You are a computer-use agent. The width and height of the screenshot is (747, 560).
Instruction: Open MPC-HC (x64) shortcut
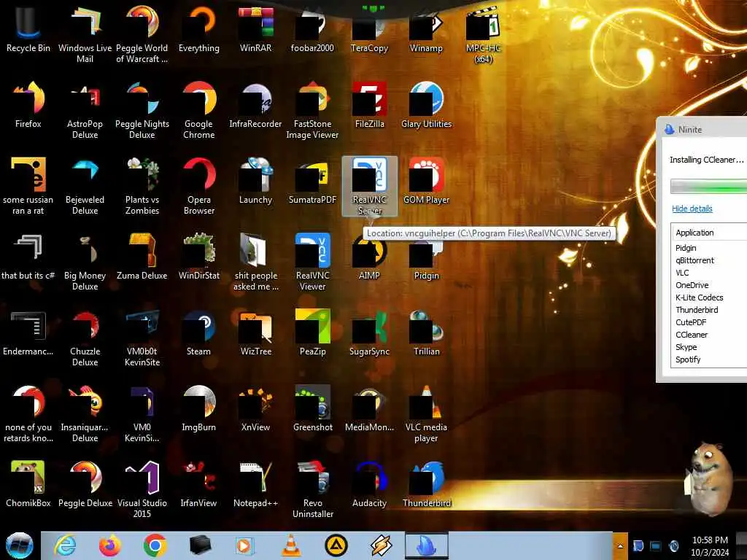tap(483, 34)
